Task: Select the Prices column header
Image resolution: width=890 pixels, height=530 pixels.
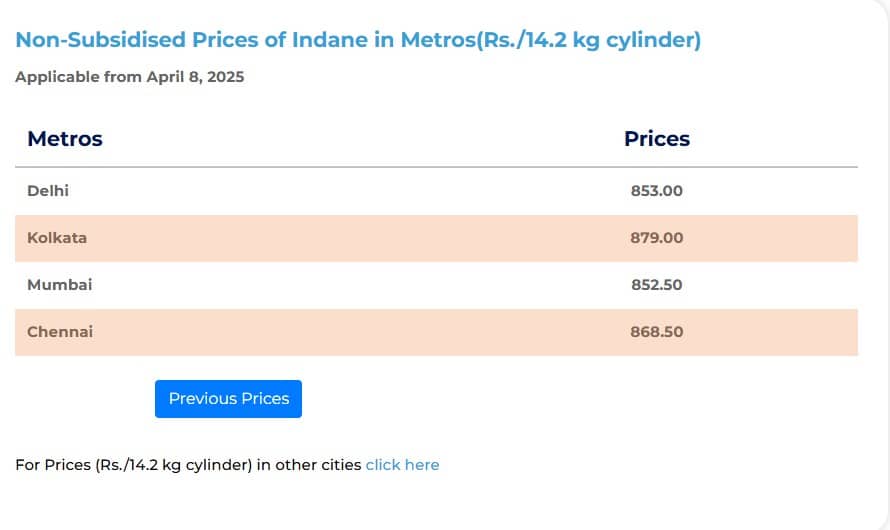Action: [x=656, y=139]
